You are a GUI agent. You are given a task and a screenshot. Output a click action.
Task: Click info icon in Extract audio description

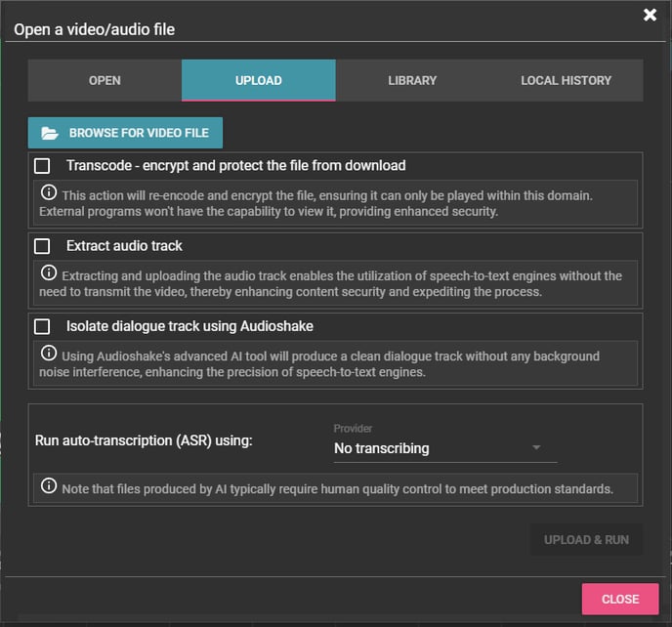pos(49,273)
